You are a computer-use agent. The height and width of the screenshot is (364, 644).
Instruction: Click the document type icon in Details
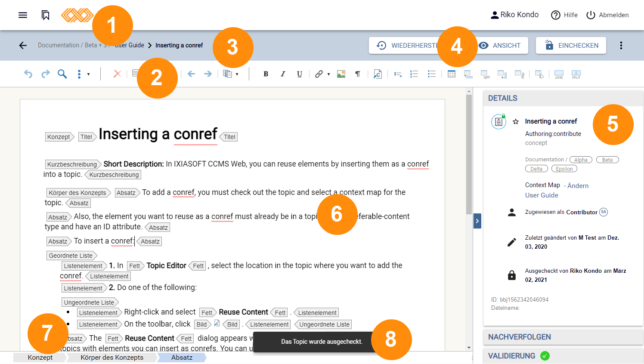click(498, 122)
